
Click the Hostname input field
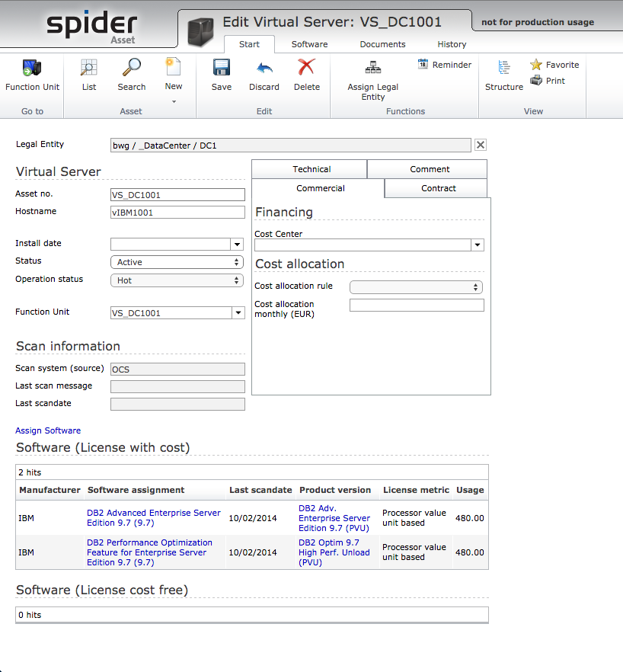coord(177,213)
